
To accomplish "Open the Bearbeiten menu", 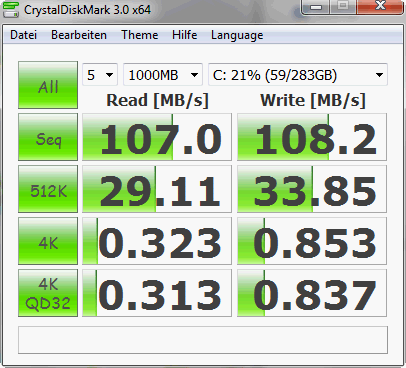I will 79,35.
